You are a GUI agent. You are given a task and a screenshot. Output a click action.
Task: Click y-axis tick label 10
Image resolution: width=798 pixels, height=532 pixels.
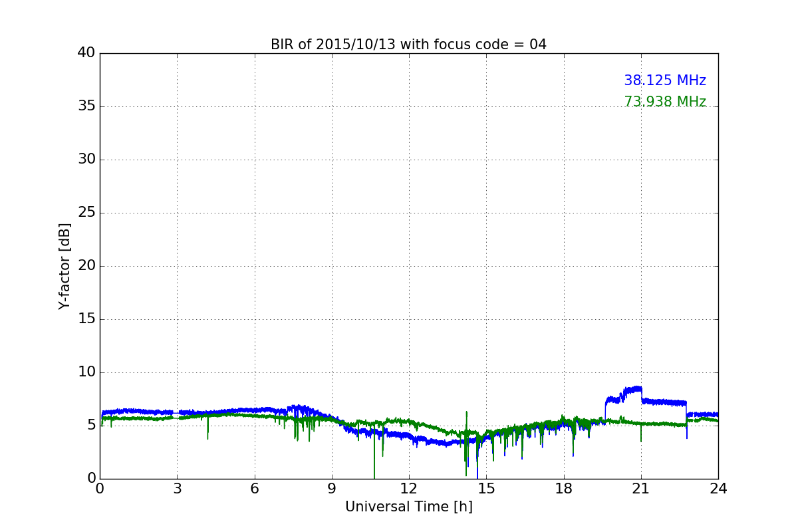(x=86, y=372)
